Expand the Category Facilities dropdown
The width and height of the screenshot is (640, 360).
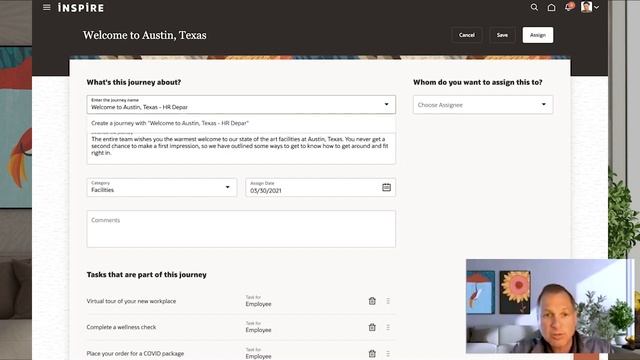(x=162, y=187)
